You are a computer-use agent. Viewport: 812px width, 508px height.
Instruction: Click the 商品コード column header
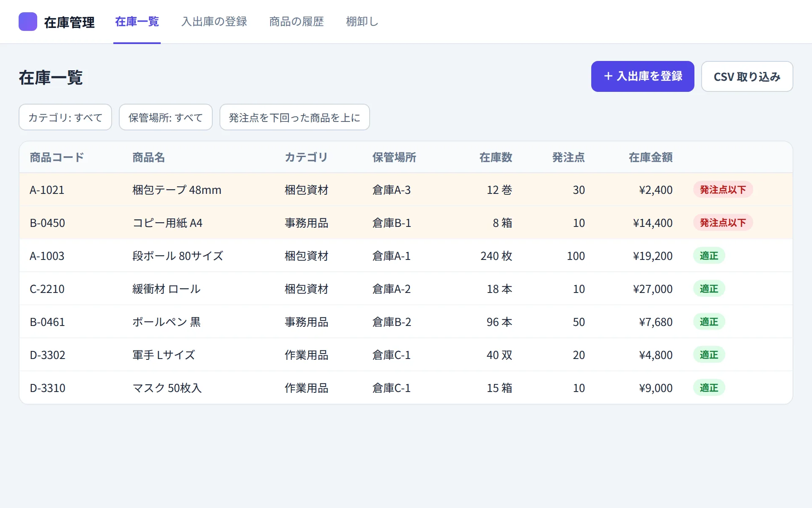pyautogui.click(x=57, y=157)
